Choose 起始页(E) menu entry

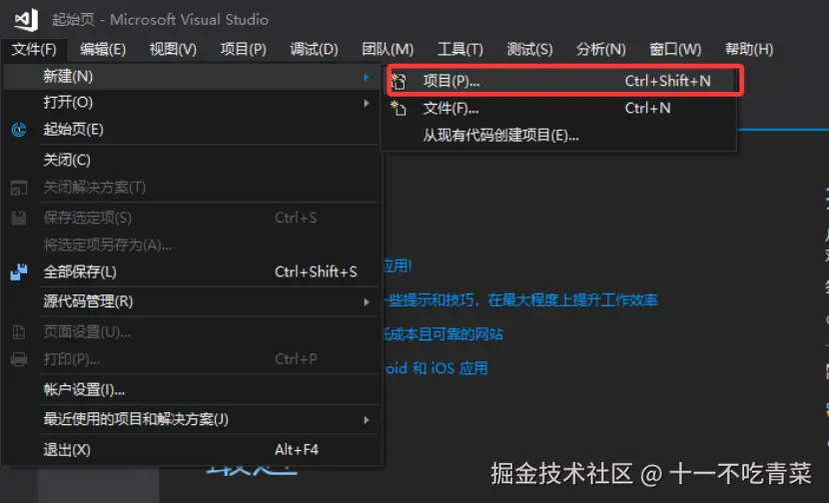192,130
